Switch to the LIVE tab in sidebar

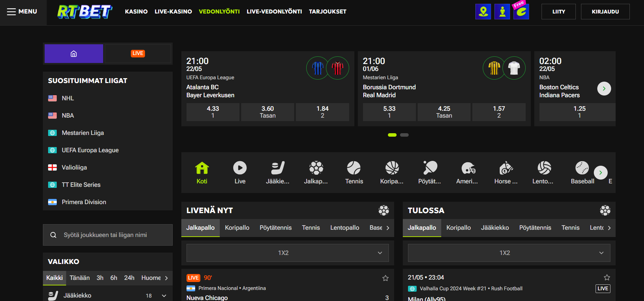138,54
